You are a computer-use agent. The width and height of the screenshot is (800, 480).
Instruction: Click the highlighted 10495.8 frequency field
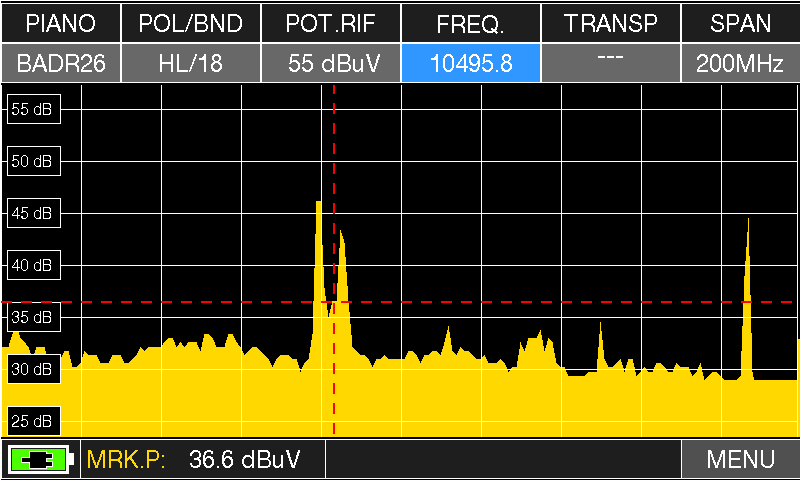[471, 63]
